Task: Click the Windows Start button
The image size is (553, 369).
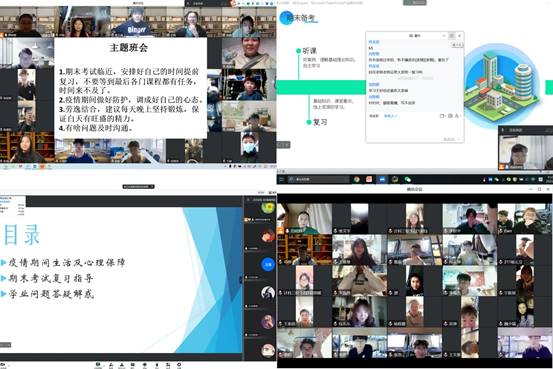Action: (x=281, y=179)
